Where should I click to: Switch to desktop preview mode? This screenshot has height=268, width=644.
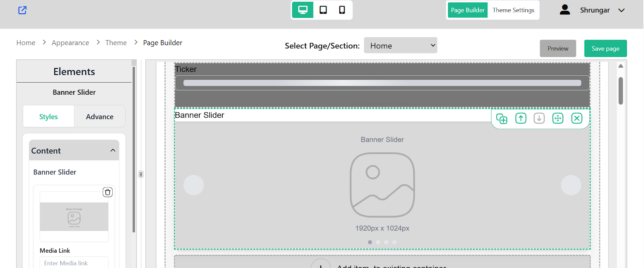[303, 10]
